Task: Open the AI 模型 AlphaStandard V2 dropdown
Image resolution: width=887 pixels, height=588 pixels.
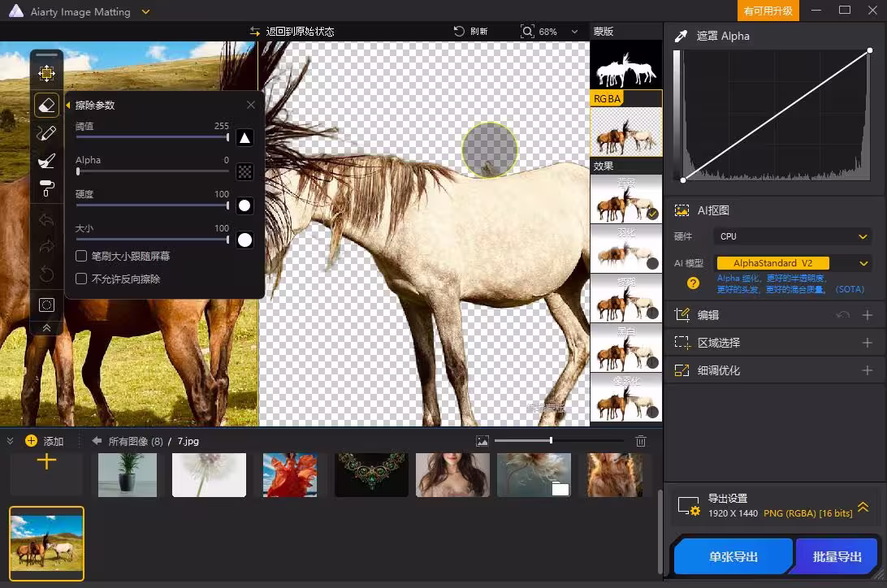Action: point(793,263)
